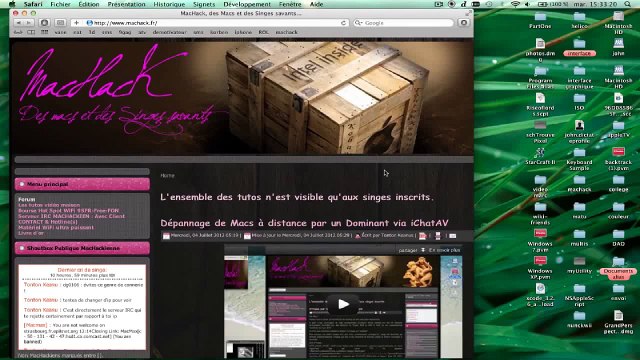Image resolution: width=640 pixels, height=360 pixels.
Task: Open article Dépannage de Macs à distance
Action: [x=304, y=223]
